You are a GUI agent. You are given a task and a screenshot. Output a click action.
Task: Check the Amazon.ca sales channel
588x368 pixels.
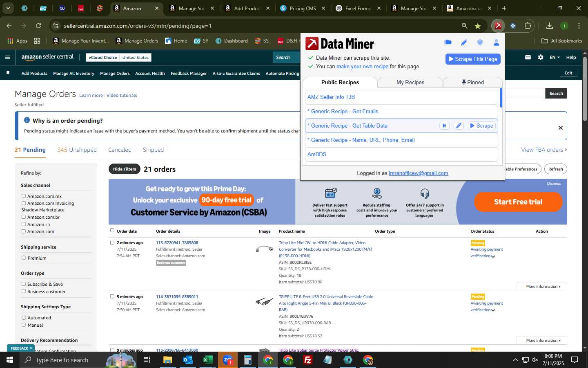24,224
